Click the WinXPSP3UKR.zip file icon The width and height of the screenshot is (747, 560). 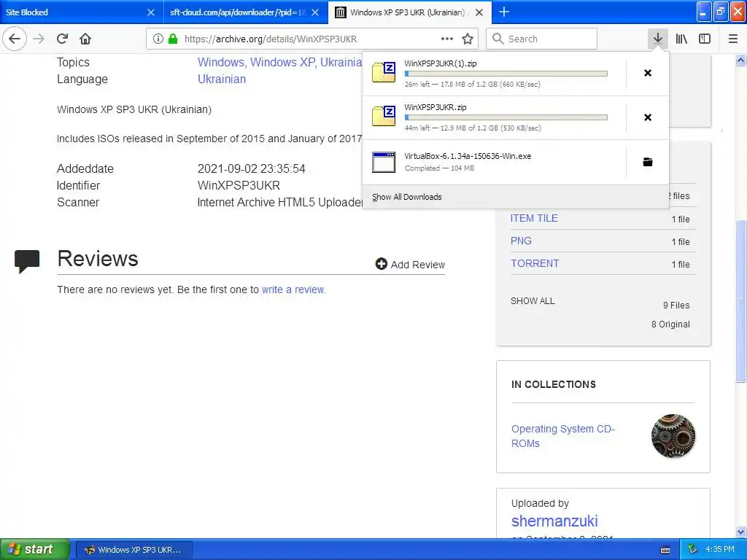coord(384,117)
